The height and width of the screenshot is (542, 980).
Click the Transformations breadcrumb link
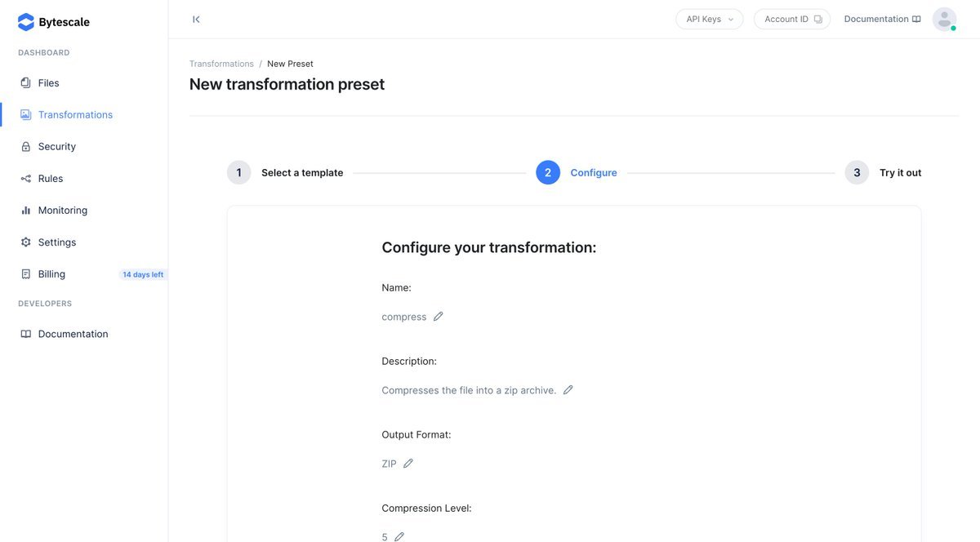tap(221, 64)
